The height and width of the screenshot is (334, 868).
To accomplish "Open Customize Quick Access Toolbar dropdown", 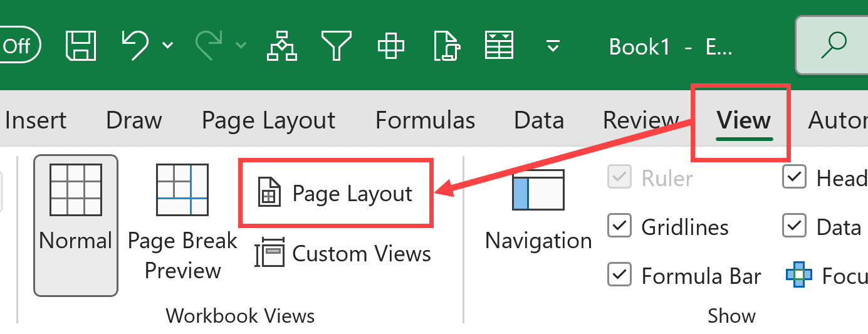I will coord(552,46).
